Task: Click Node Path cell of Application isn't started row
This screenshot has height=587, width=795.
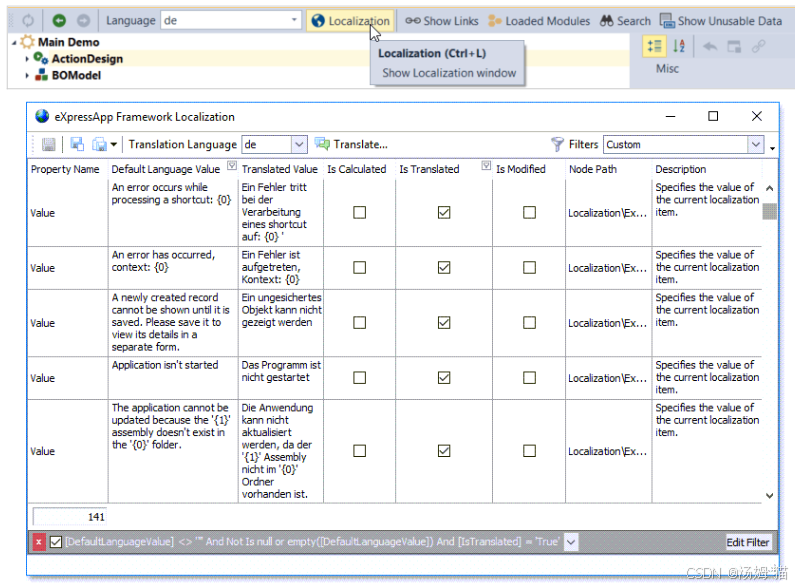Action: click(607, 378)
